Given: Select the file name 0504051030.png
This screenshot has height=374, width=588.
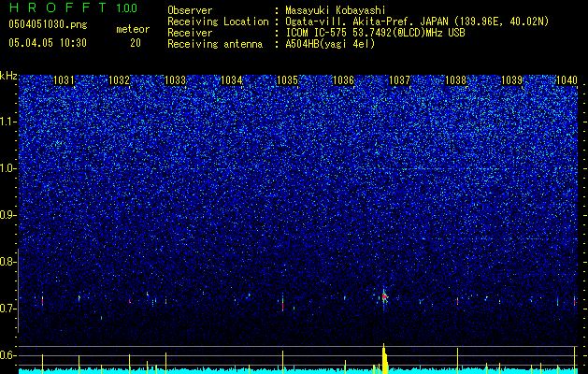Looking at the screenshot, I should click(x=48, y=25).
